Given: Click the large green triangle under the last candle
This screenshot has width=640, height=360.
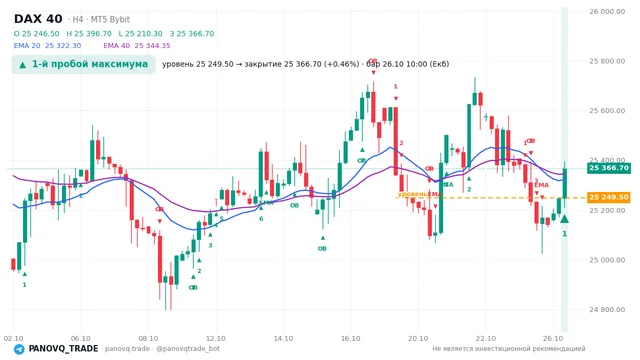Looking at the screenshot, I should tap(564, 219).
